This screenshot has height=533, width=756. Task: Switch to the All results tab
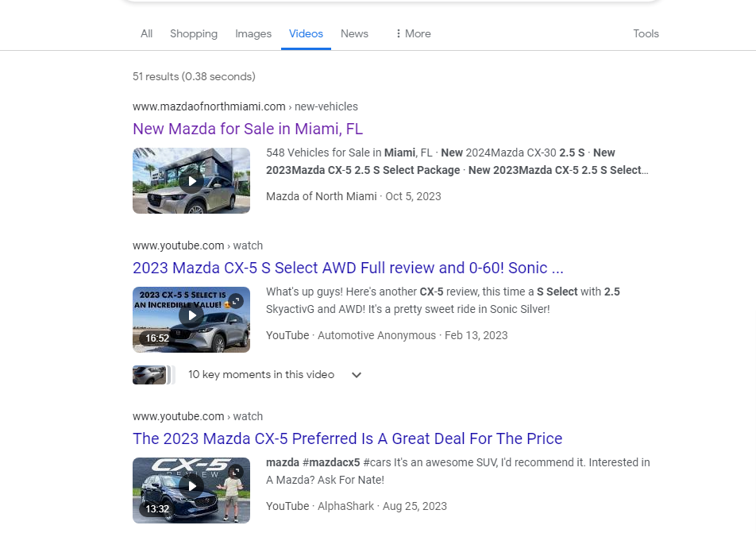(x=147, y=34)
